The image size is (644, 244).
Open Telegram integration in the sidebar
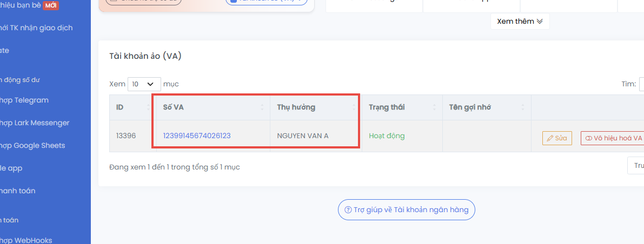point(24,100)
